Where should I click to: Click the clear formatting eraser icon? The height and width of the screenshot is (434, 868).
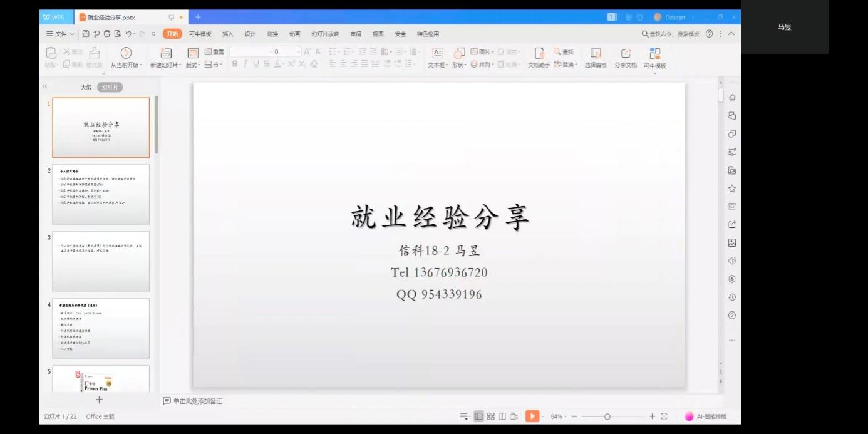coord(314,63)
